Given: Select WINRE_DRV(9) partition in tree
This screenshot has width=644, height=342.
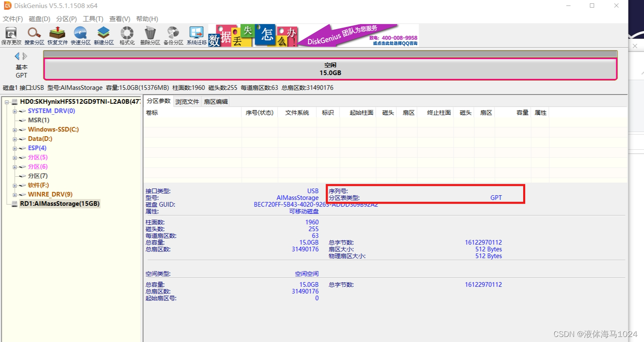Looking at the screenshot, I should click(50, 194).
